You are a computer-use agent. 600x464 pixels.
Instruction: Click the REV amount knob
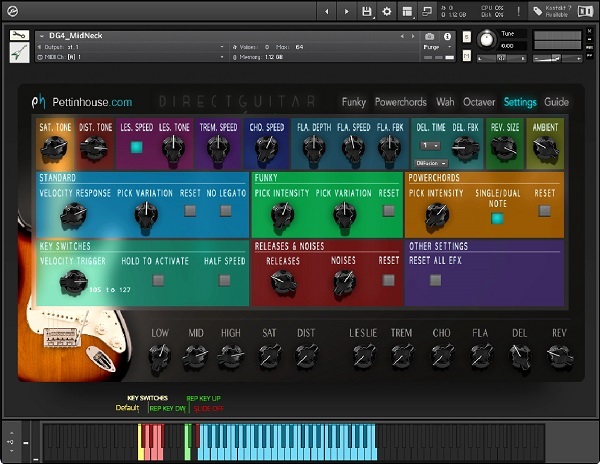[x=559, y=356]
